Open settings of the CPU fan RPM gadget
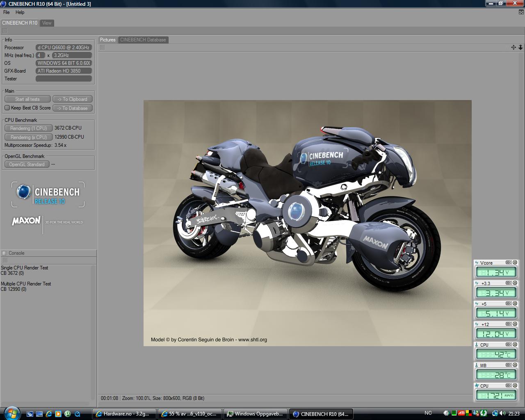The width and height of the screenshot is (525, 420). [509, 386]
